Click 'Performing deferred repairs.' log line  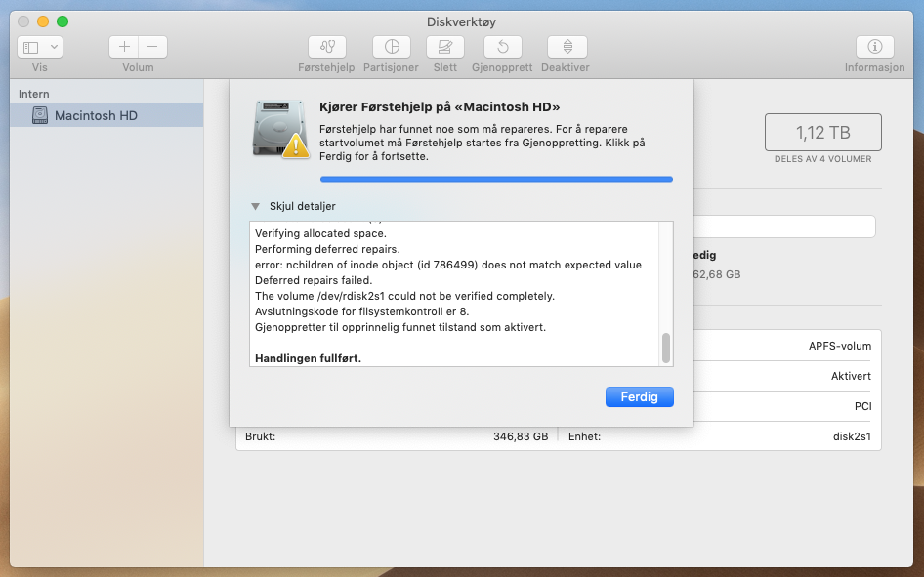327,249
